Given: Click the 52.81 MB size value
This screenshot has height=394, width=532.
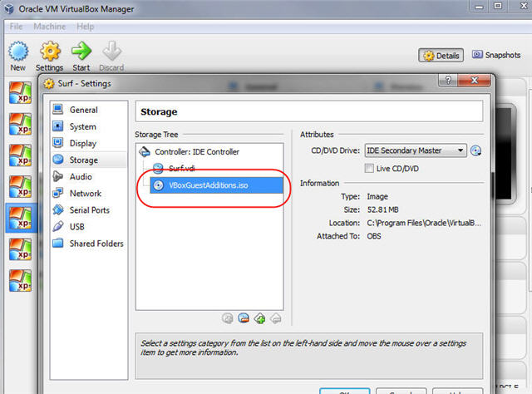Looking at the screenshot, I should pyautogui.click(x=382, y=209).
